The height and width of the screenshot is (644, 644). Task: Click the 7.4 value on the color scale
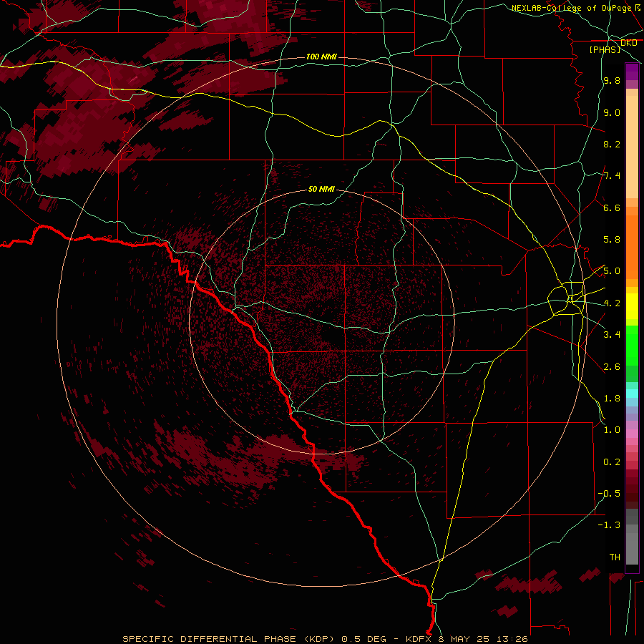click(612, 176)
